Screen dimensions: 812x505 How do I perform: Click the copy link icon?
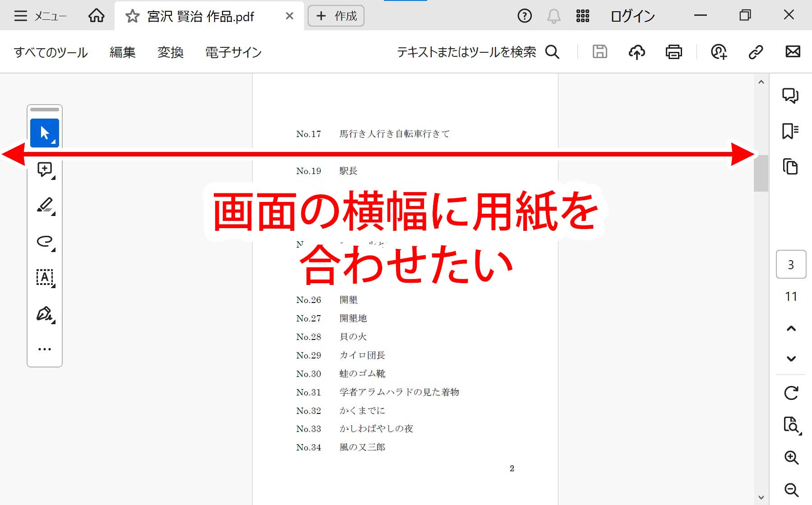756,52
